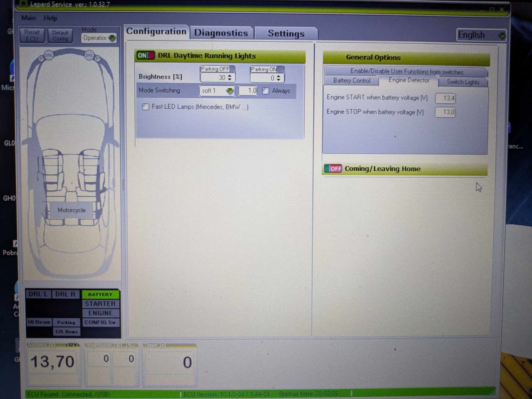Toggle the DRL Daytime Running Lights ON switch

click(x=146, y=55)
